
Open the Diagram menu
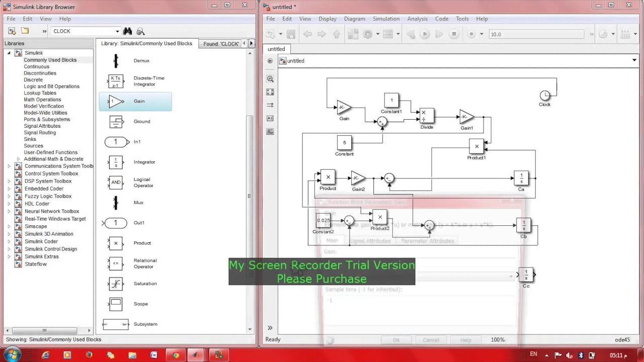coord(355,19)
